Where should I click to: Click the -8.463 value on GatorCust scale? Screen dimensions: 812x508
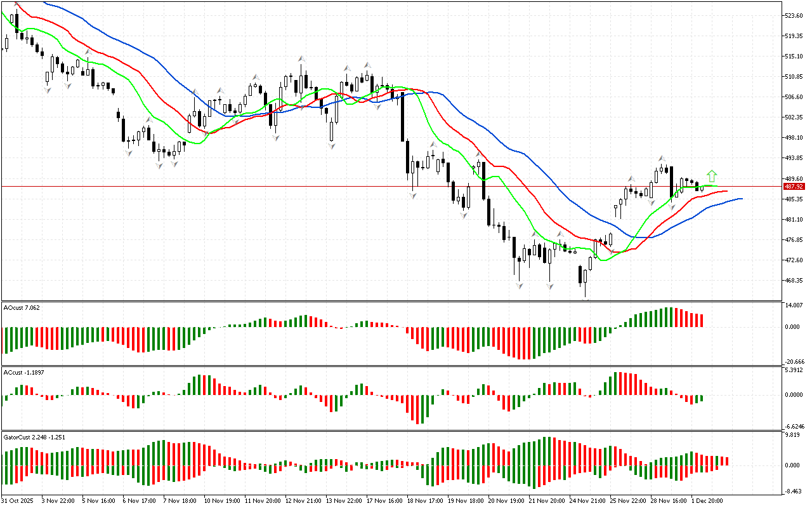[794, 491]
